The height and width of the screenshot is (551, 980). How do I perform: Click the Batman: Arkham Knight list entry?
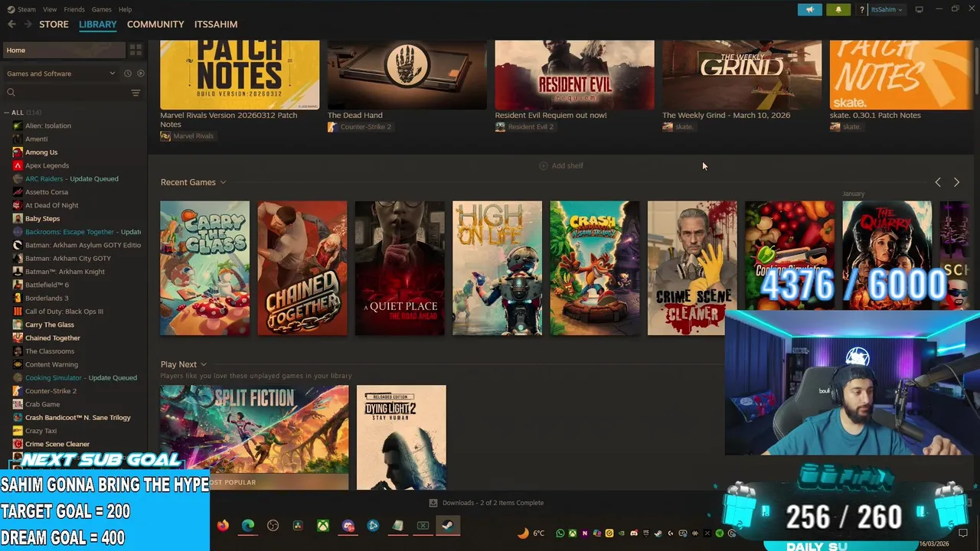[64, 272]
